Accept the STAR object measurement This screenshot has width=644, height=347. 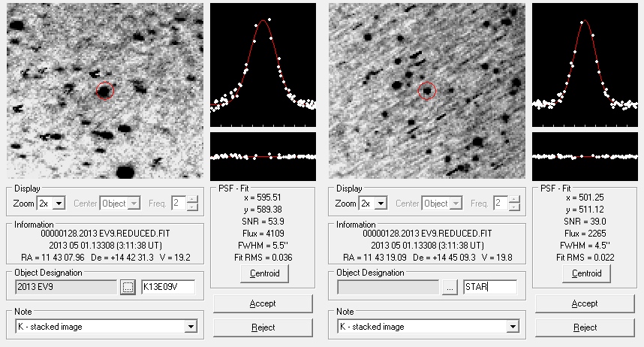click(x=585, y=303)
